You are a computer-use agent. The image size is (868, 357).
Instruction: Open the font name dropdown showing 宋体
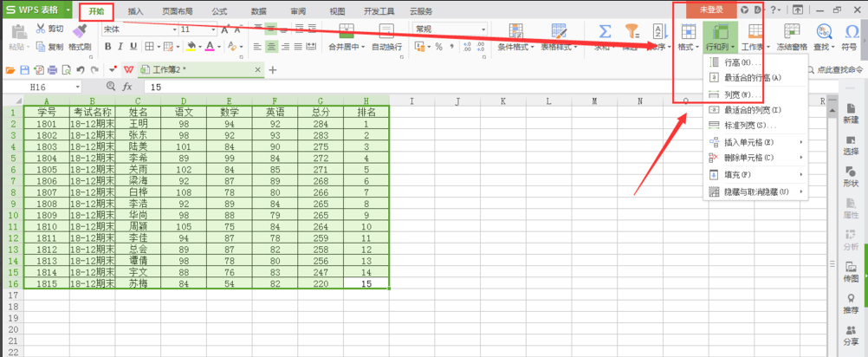[137, 29]
